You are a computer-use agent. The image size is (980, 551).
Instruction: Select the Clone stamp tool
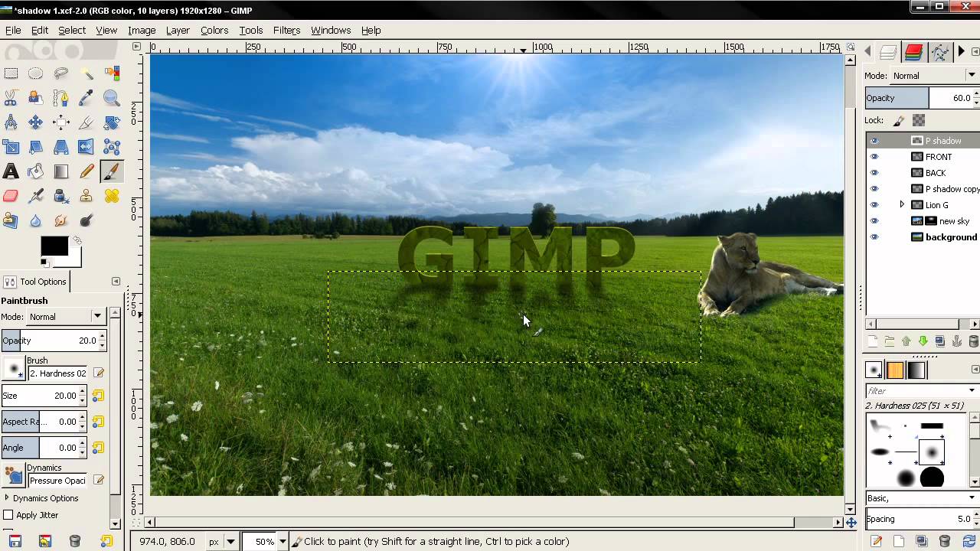click(86, 196)
